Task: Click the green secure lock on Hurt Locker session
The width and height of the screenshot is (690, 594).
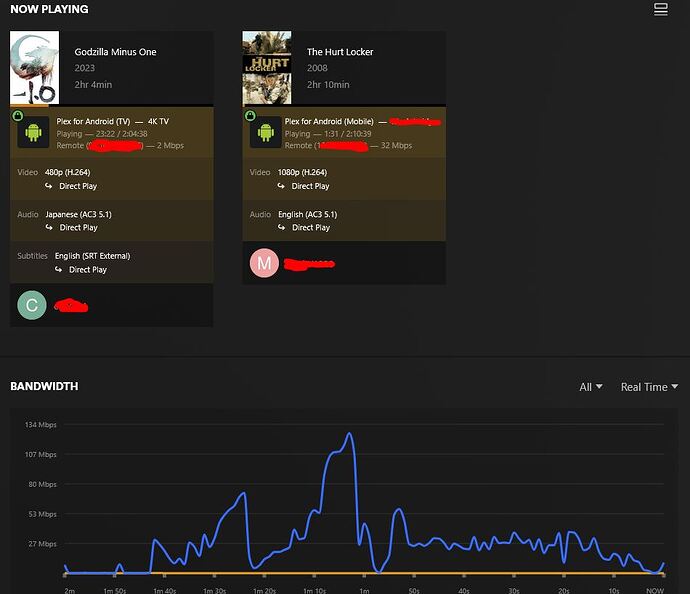Action: point(250,116)
